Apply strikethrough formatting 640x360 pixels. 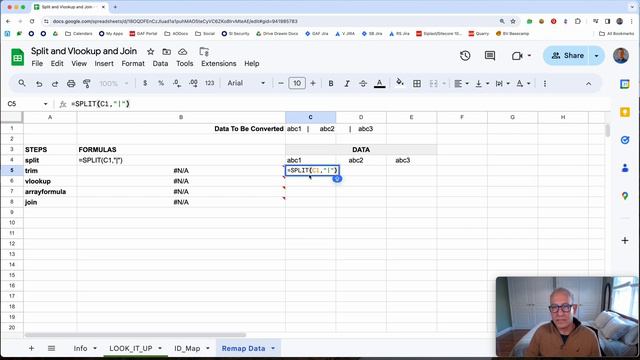tap(363, 83)
